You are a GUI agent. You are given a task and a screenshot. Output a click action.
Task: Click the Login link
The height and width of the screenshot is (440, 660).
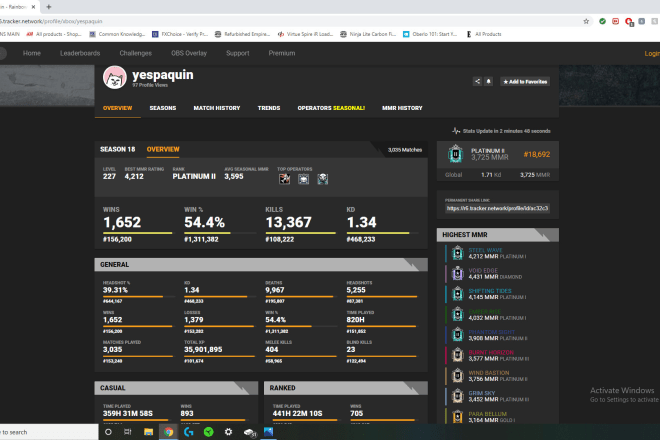click(652, 53)
